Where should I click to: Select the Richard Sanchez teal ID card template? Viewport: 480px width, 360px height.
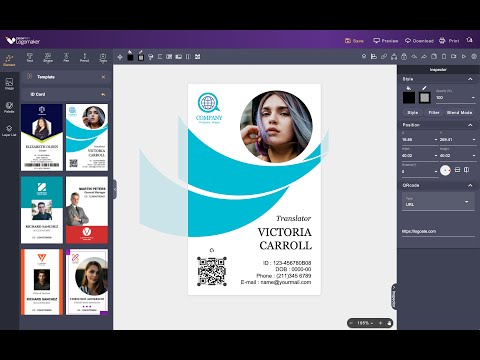coord(42,210)
